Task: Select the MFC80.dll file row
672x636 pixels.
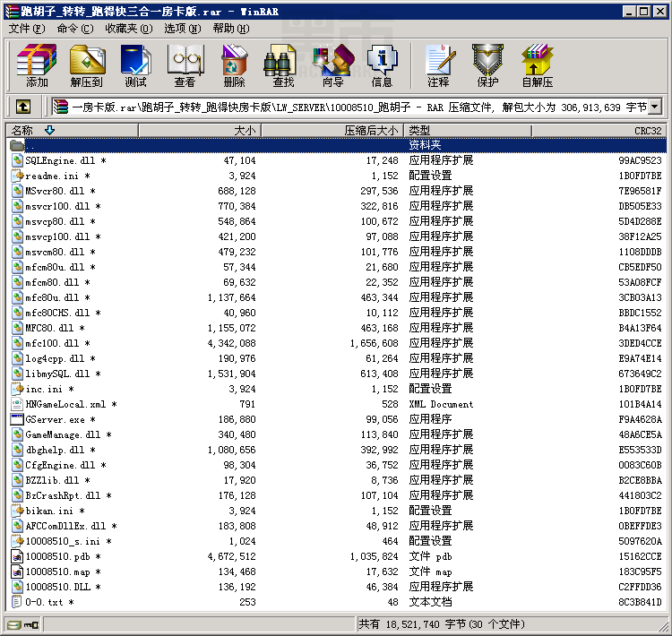Action: pyautogui.click(x=336, y=328)
